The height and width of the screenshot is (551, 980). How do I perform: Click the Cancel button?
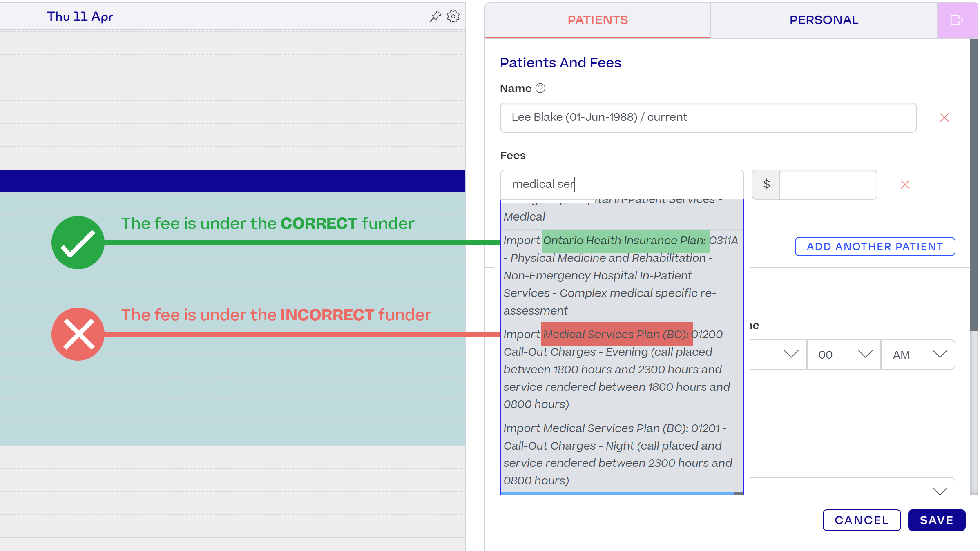point(862,520)
